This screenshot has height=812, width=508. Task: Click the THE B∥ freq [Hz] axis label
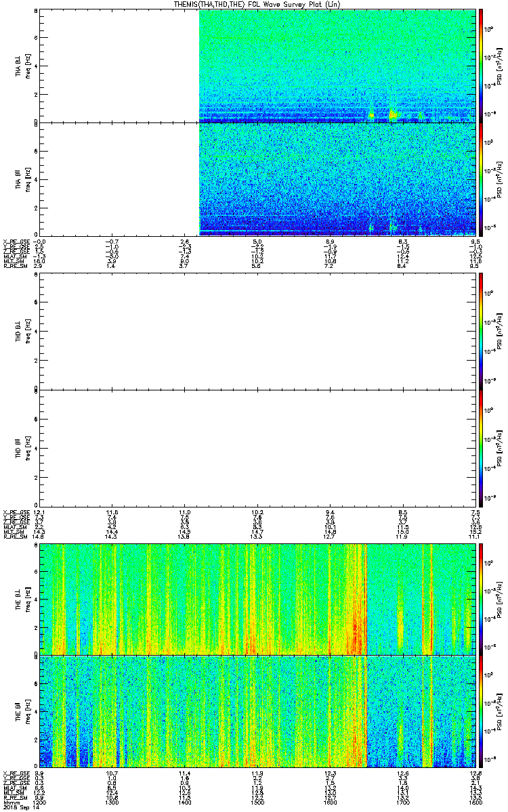point(28,712)
